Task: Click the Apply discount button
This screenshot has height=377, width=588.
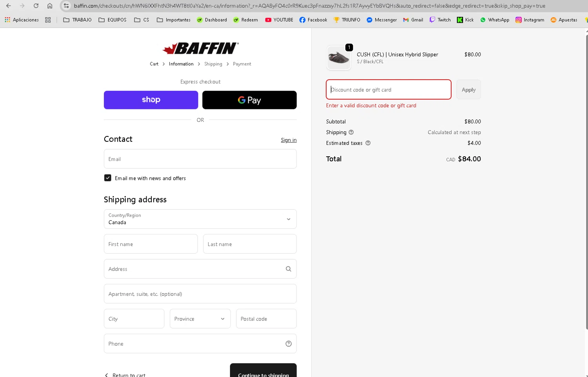Action: coord(468,90)
